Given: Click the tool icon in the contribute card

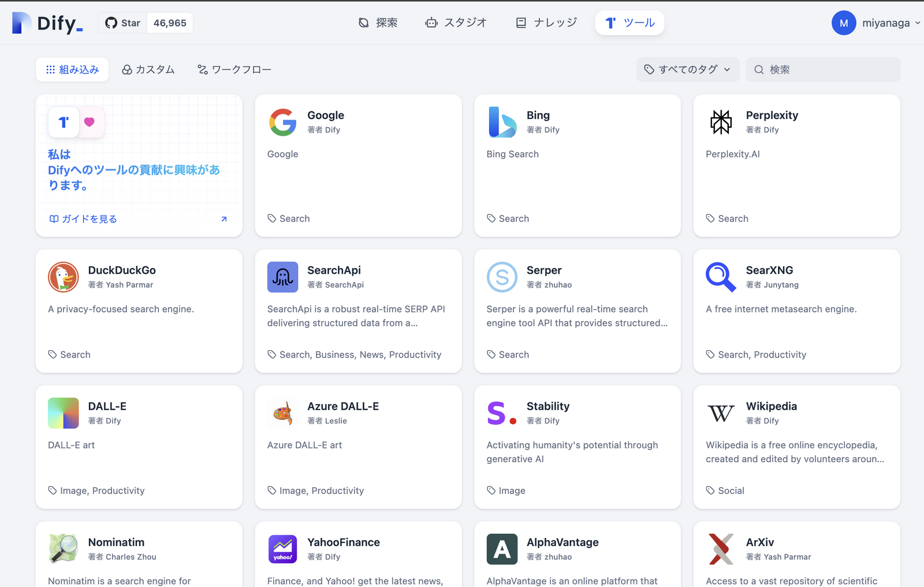Looking at the screenshot, I should coord(64,122).
